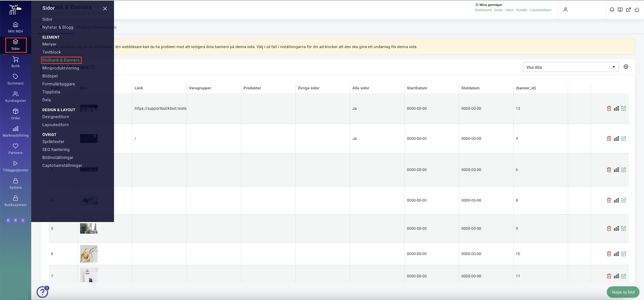The height and width of the screenshot is (300, 644).
Task: Open store in new window icon
Action: click(629, 10)
